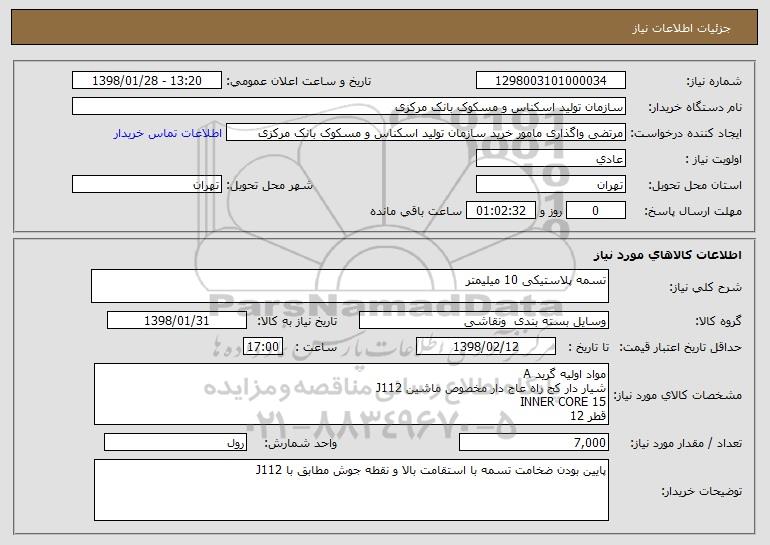770x545 pixels.
Task: Click goods group field وسایل بسته بندی ونقاشی
Action: click(x=484, y=321)
